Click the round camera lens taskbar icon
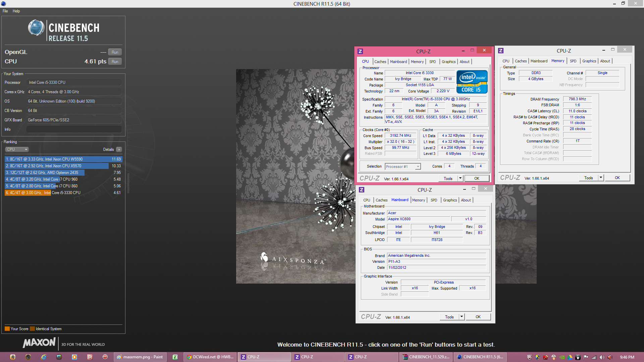 pyautogui.click(x=28, y=357)
